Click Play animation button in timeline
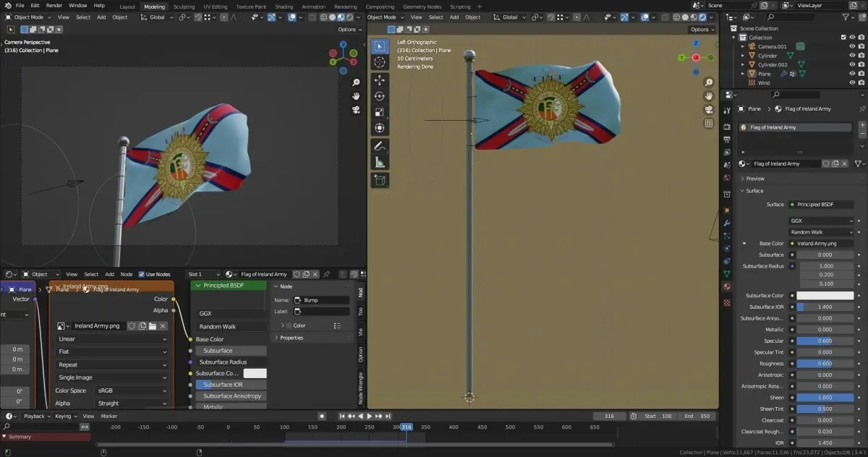This screenshot has height=457, width=868. click(370, 416)
